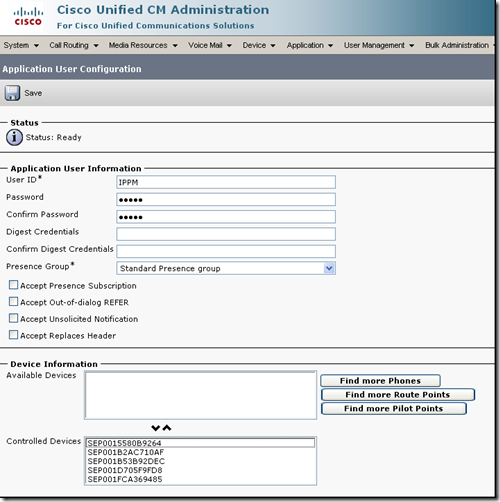Move selected device down with down arrow
The width and height of the screenshot is (500, 502).
click(x=156, y=428)
